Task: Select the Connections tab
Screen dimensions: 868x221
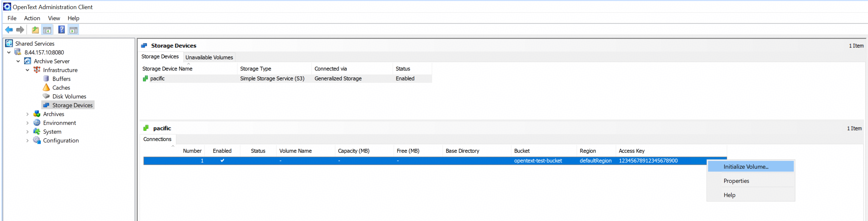Action: click(157, 139)
